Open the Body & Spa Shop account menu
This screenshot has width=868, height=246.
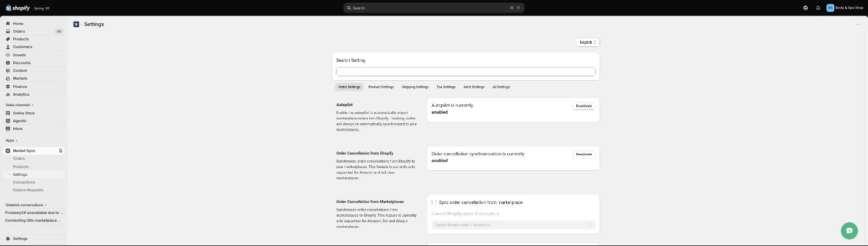844,8
